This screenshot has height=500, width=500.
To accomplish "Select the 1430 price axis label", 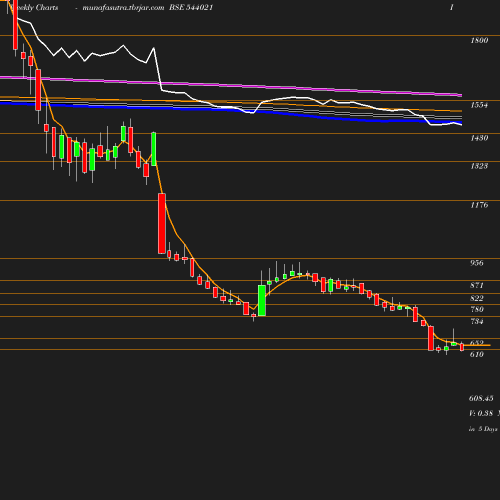I will (x=479, y=138).
